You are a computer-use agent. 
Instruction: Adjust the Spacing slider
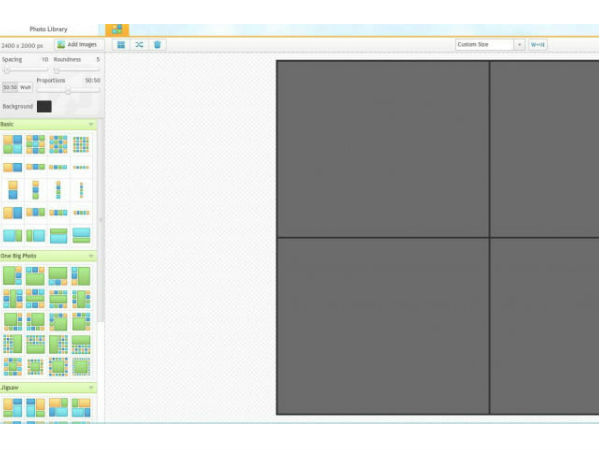(x=25, y=70)
